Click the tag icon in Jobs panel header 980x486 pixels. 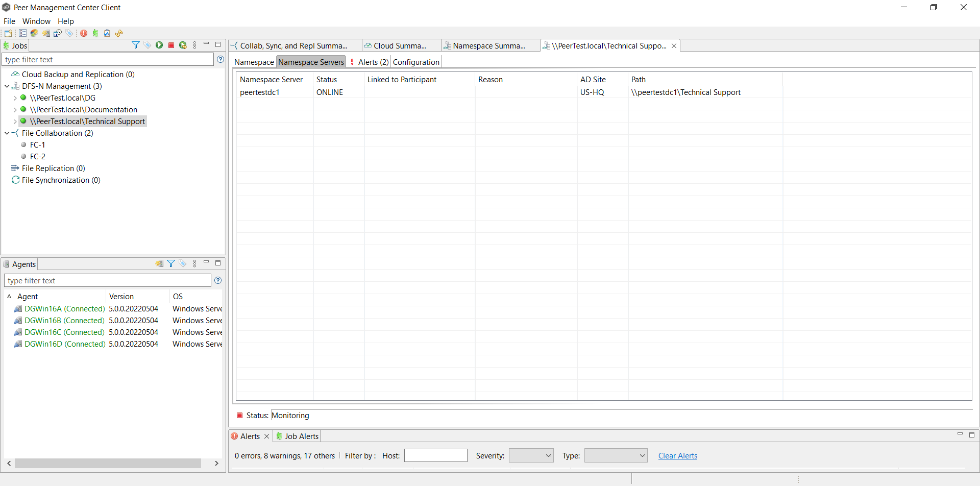click(148, 45)
